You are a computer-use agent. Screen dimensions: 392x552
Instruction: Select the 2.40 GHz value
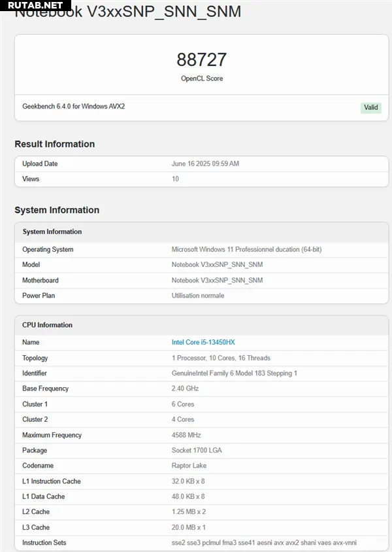185,388
